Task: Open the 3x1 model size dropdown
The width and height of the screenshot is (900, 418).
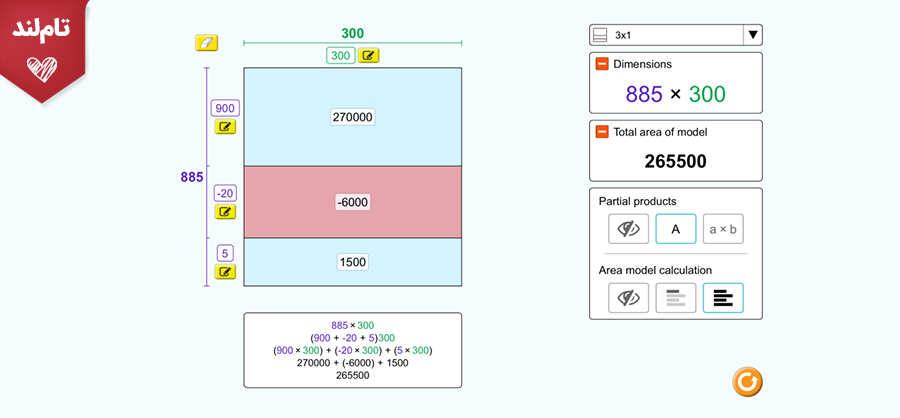Action: [676, 35]
